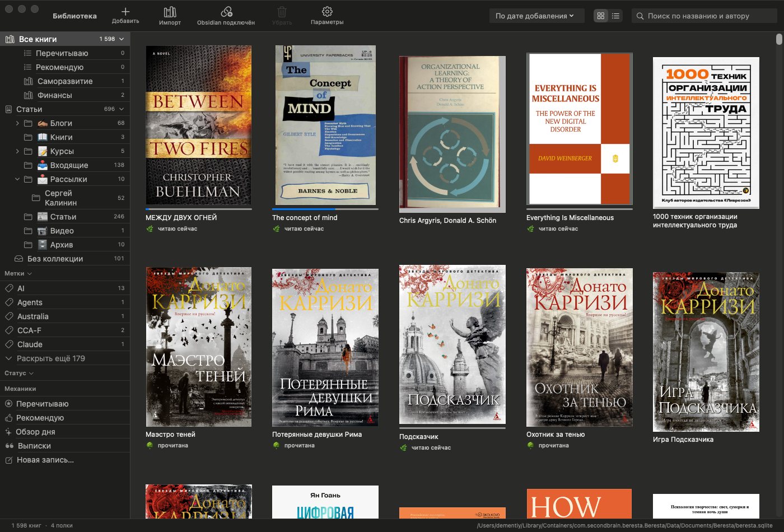Viewport: 784px width, 532px height.
Task: Collapse the Метки section chevron
Action: pos(30,274)
